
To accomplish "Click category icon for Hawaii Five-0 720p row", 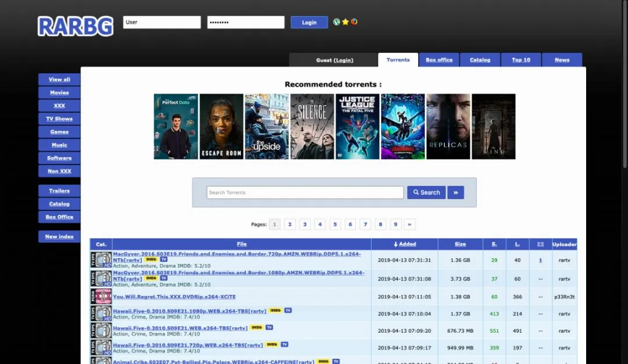I will pyautogui.click(x=101, y=348).
